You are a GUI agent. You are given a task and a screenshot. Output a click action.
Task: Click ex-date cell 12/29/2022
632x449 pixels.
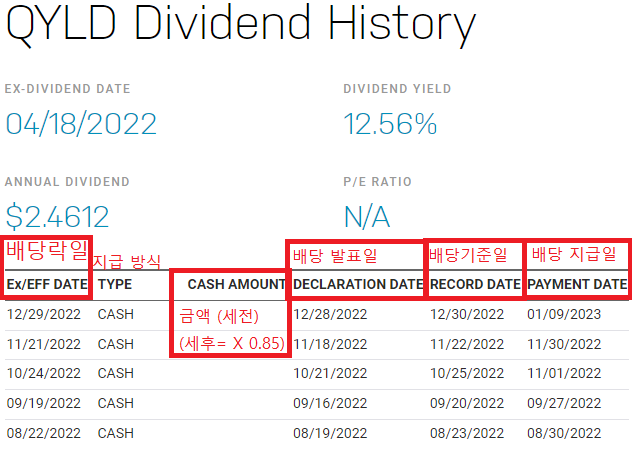44,314
